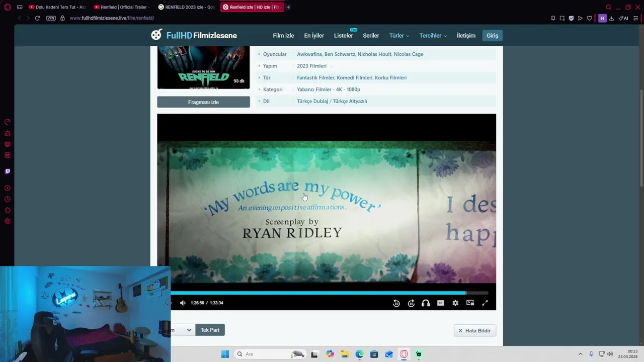Image resolution: width=644 pixels, height=362 pixels.
Task: Click the flow send arrow icon
Action: (x=580, y=18)
